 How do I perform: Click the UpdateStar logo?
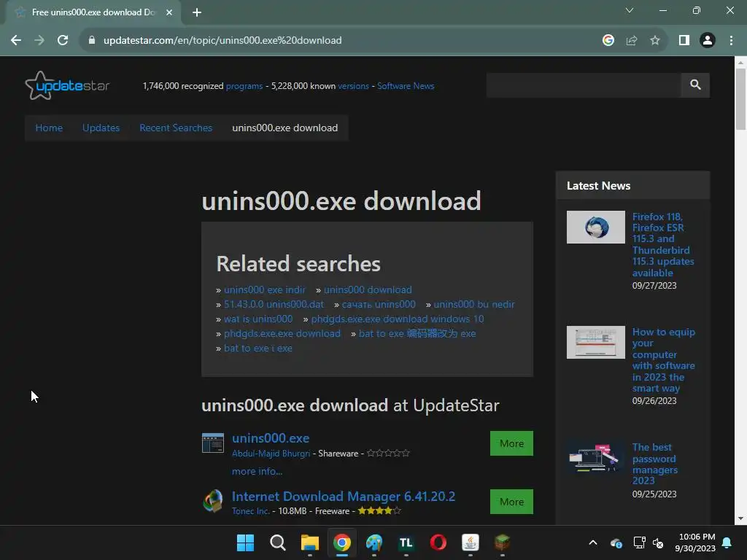coord(67,86)
